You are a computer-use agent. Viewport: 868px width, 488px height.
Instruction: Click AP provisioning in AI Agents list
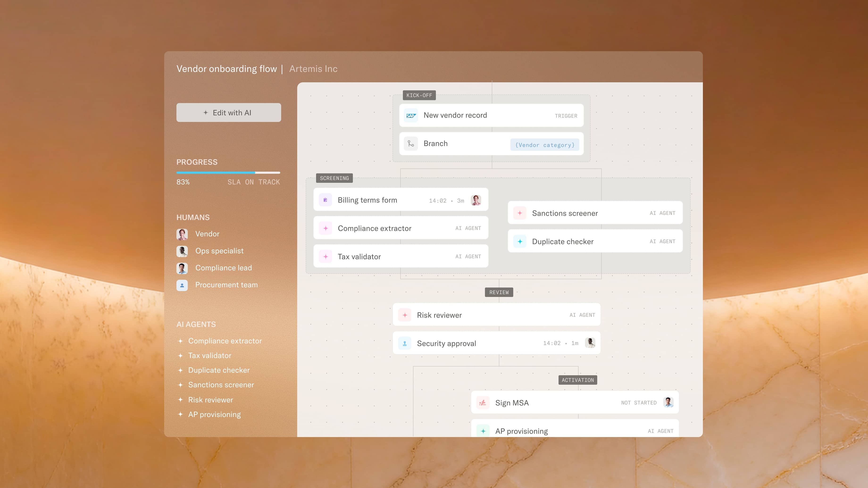[x=215, y=415]
